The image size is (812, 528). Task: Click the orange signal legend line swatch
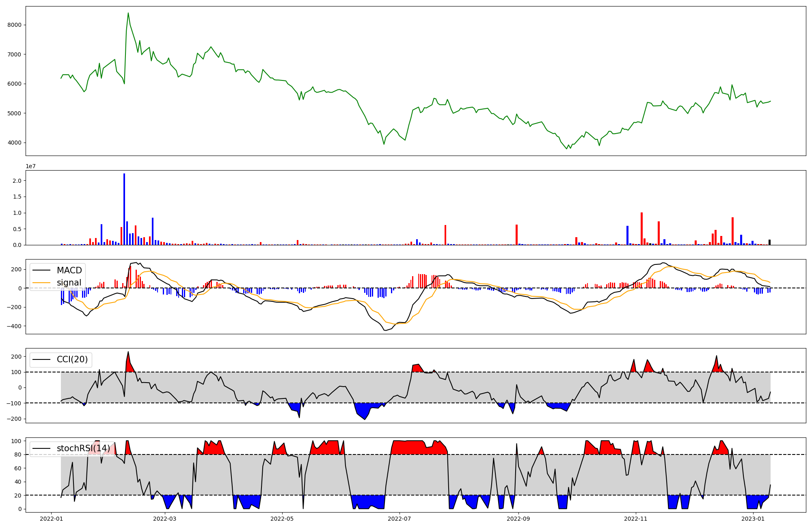pos(42,283)
